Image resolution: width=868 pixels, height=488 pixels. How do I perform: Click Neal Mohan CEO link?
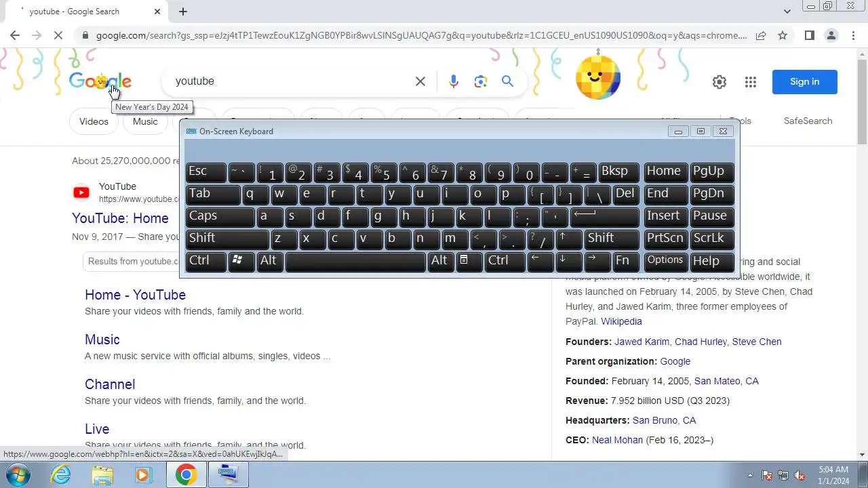(x=617, y=441)
